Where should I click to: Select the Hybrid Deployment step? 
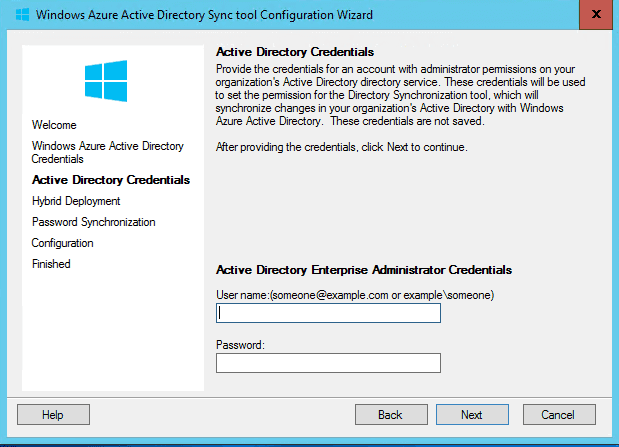click(x=76, y=201)
